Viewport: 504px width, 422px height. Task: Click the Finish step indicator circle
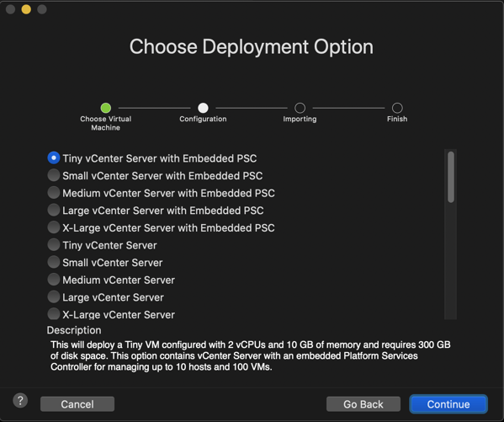[397, 108]
